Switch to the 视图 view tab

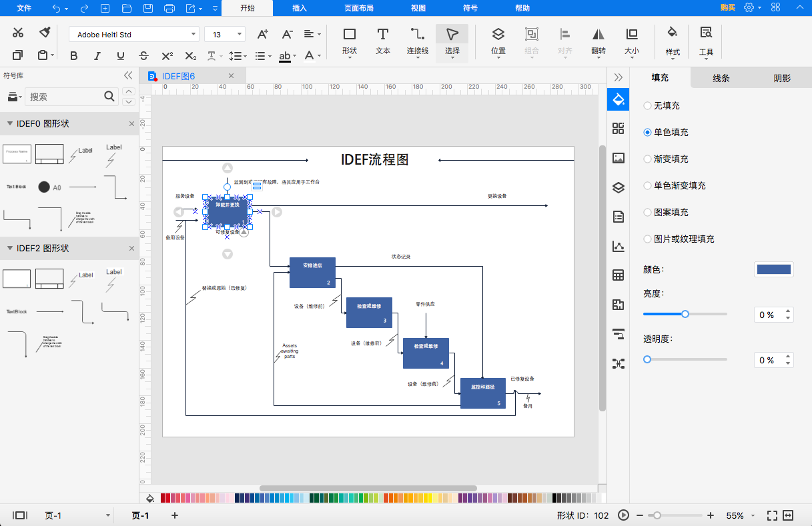(x=418, y=8)
